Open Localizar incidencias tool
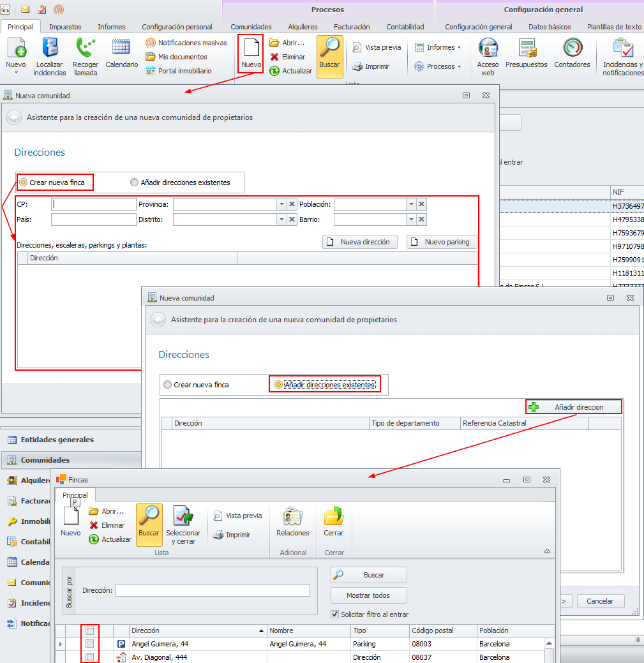 coord(50,57)
